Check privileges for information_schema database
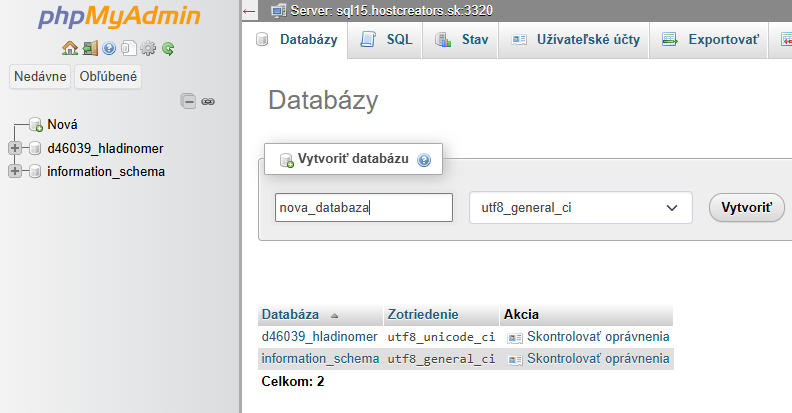The height and width of the screenshot is (413, 792). tap(597, 358)
